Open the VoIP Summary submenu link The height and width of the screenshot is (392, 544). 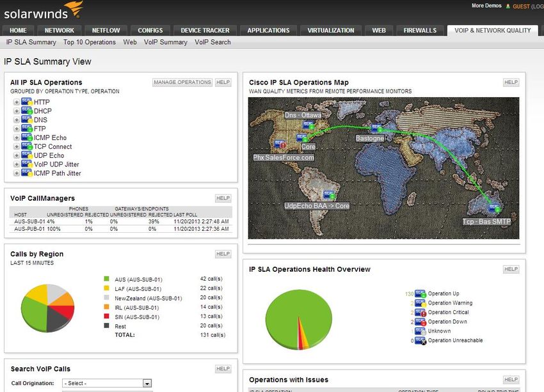[166, 42]
